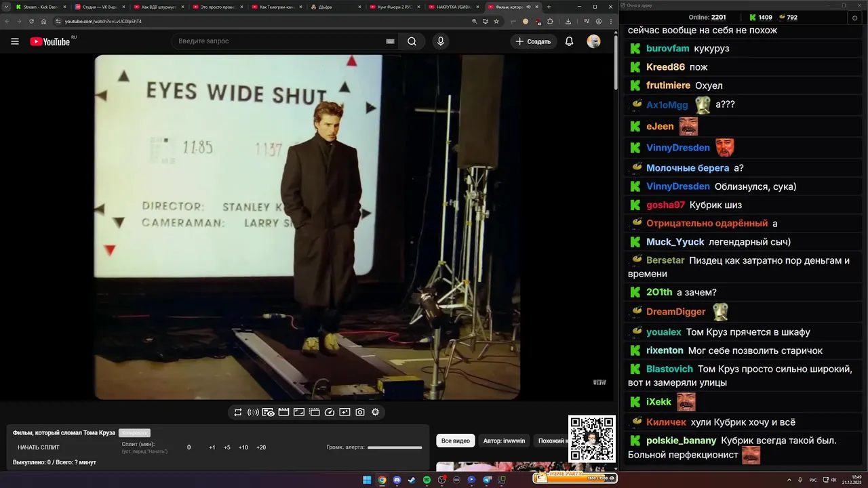The image size is (868, 488).
Task: Open Spotify from the taskbar
Action: pos(427,480)
